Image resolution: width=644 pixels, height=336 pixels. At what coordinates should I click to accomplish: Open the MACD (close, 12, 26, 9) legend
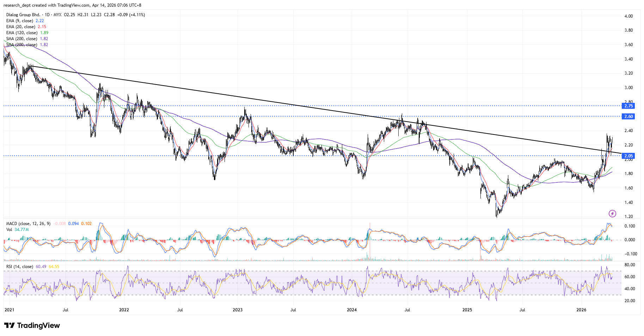click(x=28, y=224)
